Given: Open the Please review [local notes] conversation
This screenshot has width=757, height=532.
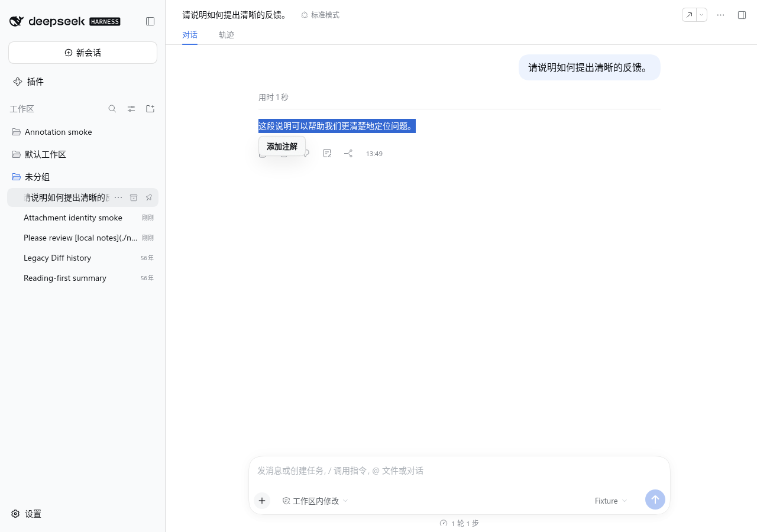Looking at the screenshot, I should 83,238.
